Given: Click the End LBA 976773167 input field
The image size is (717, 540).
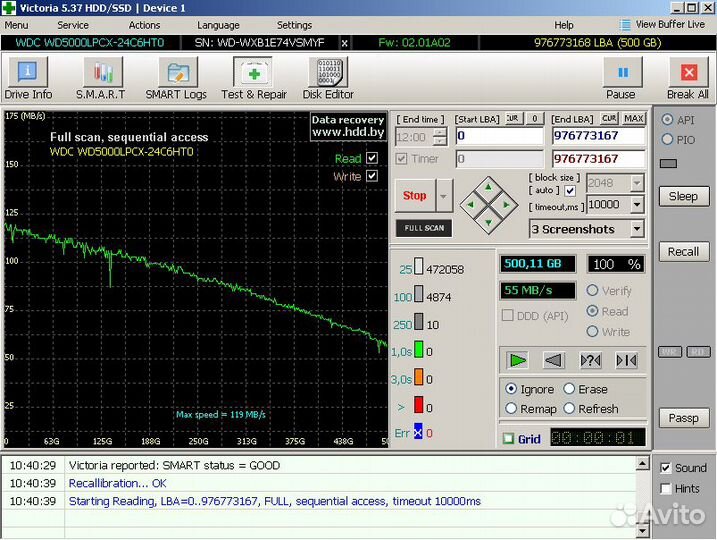Looking at the screenshot, I should (598, 136).
